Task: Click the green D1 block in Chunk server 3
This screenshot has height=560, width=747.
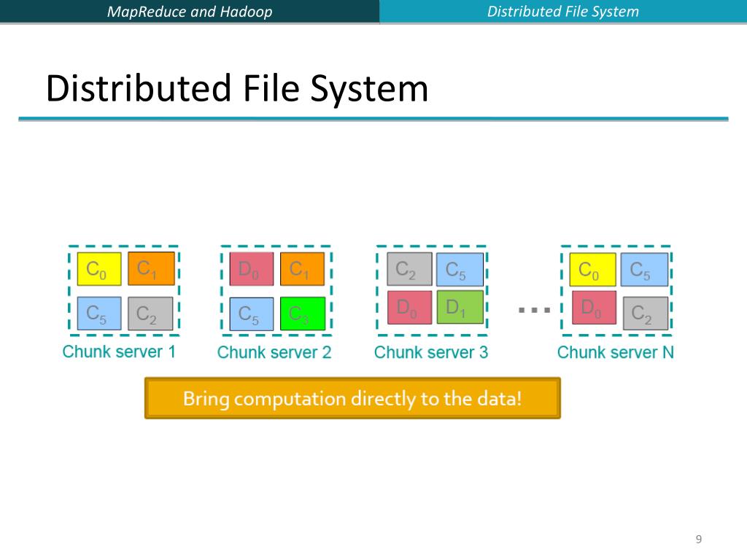Action: (x=460, y=307)
